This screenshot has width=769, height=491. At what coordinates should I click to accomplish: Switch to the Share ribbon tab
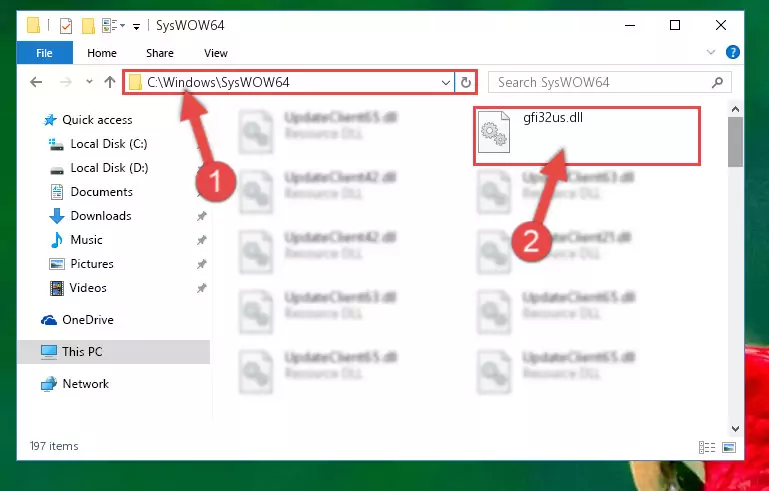click(160, 53)
